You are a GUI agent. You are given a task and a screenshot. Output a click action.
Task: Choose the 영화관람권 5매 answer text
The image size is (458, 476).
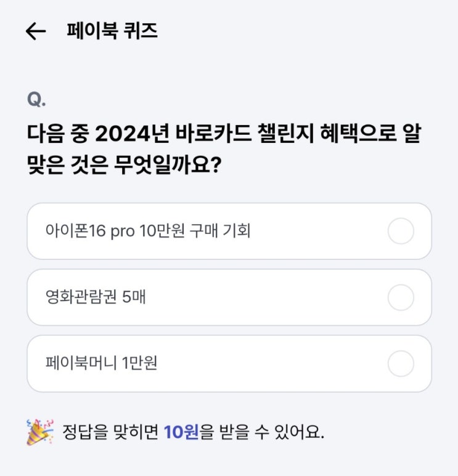96,297
